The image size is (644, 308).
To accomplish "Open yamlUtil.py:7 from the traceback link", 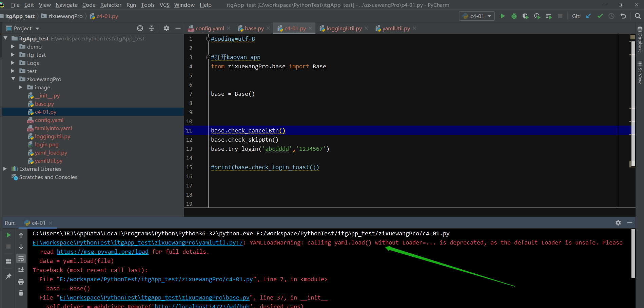I will tap(137, 242).
